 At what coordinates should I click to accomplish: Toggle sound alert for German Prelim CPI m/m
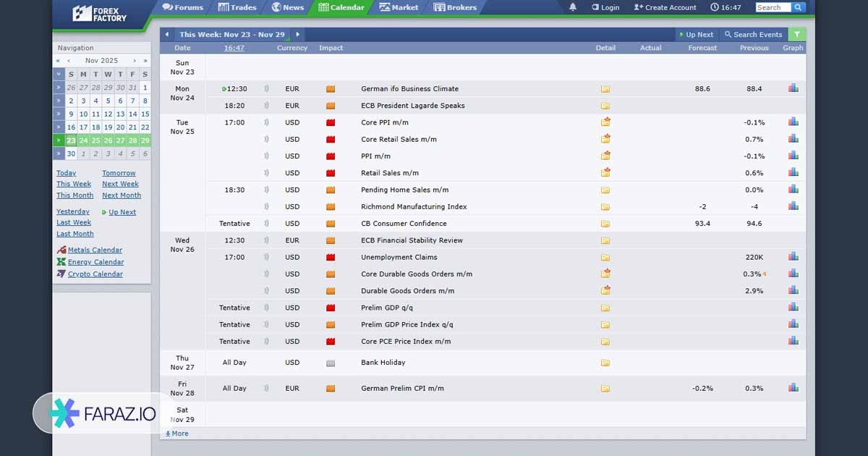point(266,389)
